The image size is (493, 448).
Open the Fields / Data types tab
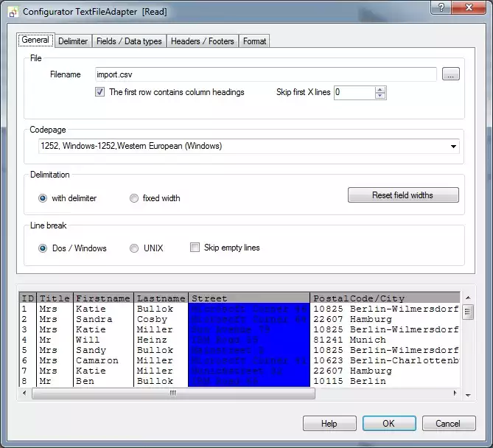[x=129, y=41]
